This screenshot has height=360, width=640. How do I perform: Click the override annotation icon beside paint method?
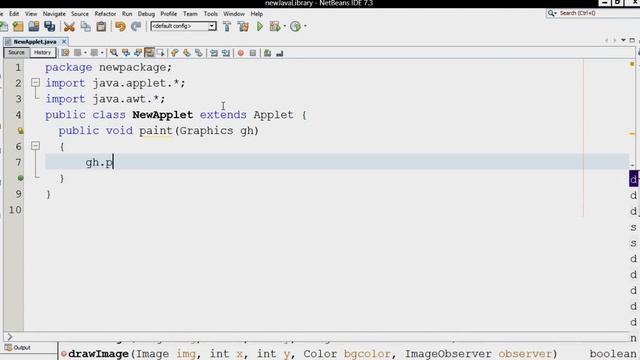click(x=20, y=131)
